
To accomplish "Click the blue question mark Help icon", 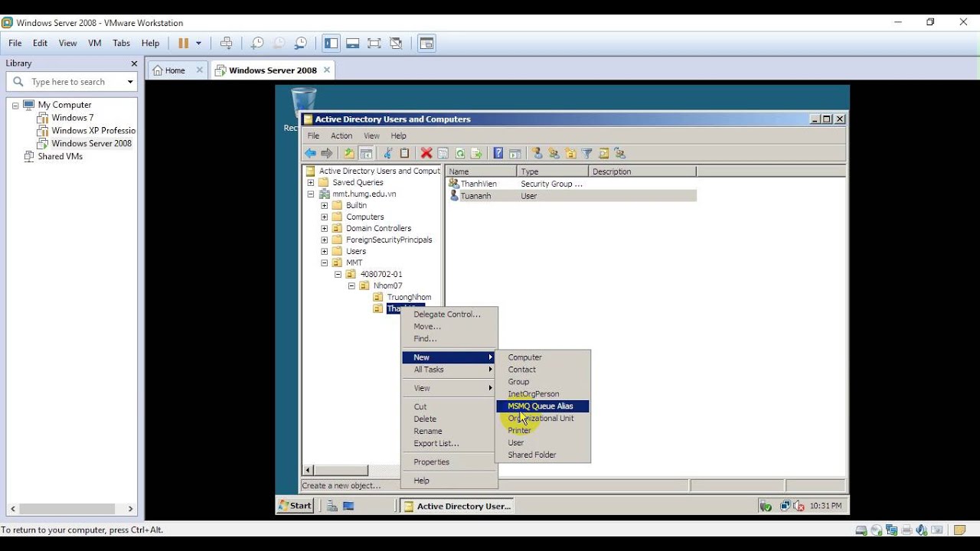I will (498, 153).
